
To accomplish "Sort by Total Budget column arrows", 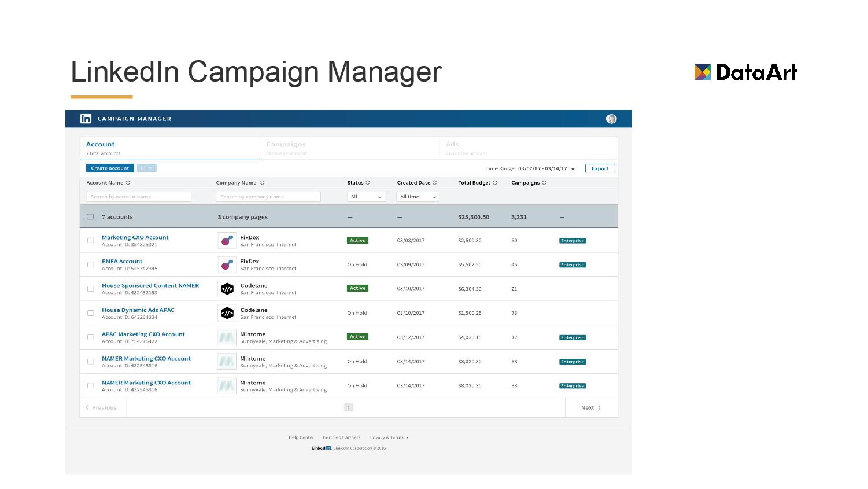I will 494,183.
